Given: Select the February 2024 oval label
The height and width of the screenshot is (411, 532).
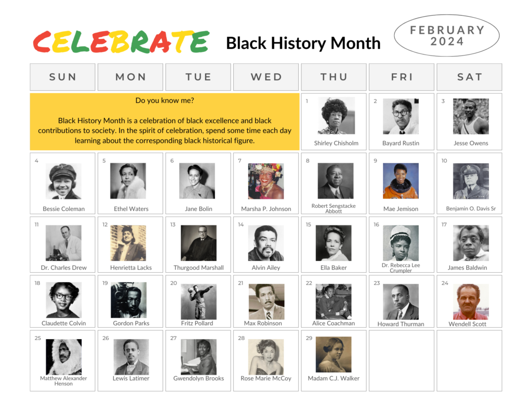Looking at the screenshot, I should (x=447, y=35).
